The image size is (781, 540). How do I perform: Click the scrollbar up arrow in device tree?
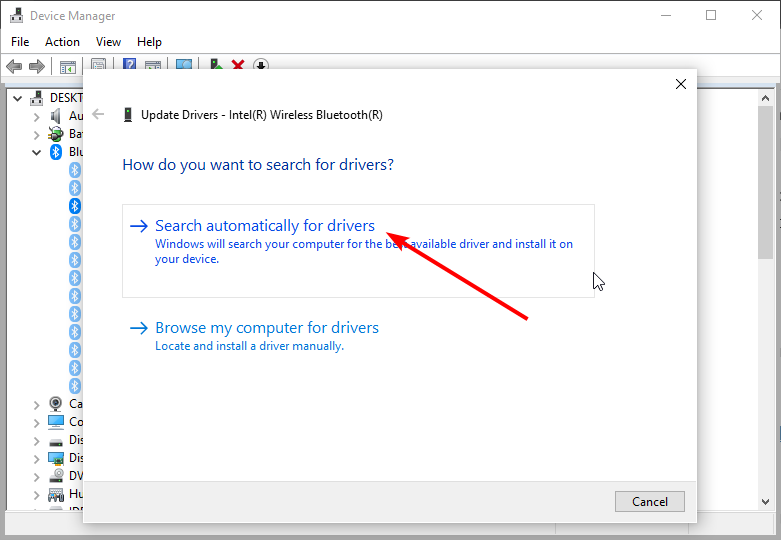766,98
